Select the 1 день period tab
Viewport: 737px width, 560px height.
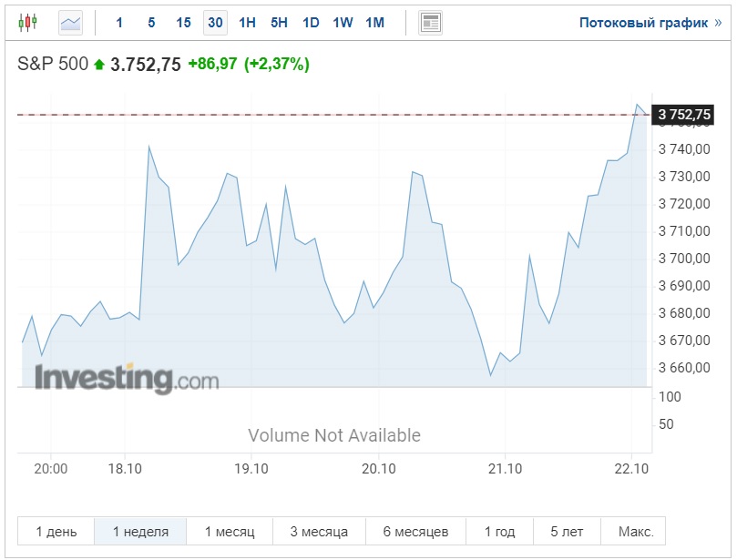56,532
